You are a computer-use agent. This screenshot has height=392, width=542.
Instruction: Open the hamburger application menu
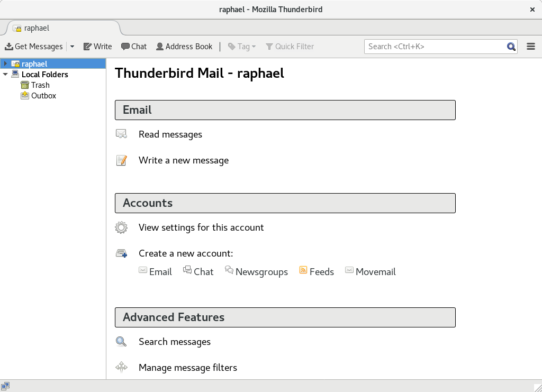point(531,46)
